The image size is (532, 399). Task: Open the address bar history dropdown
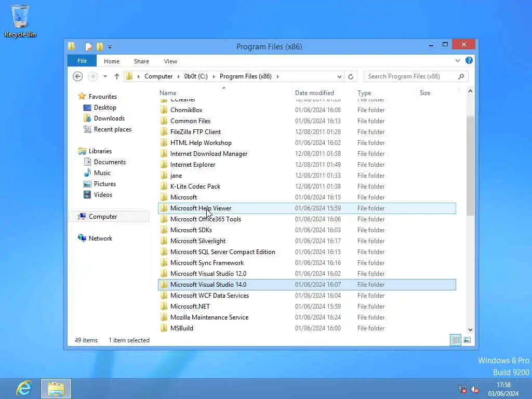click(x=339, y=77)
